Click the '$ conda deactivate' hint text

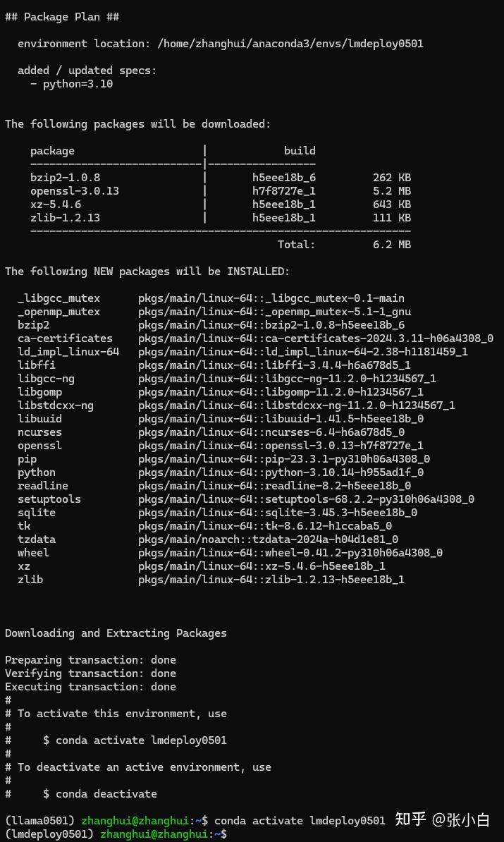[x=100, y=794]
